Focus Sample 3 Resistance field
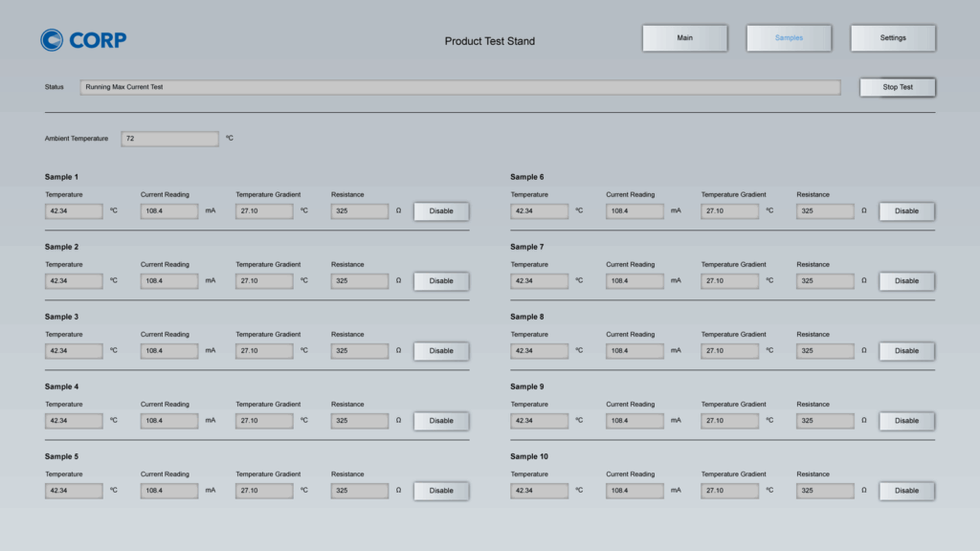This screenshot has width=980, height=551. 360,351
